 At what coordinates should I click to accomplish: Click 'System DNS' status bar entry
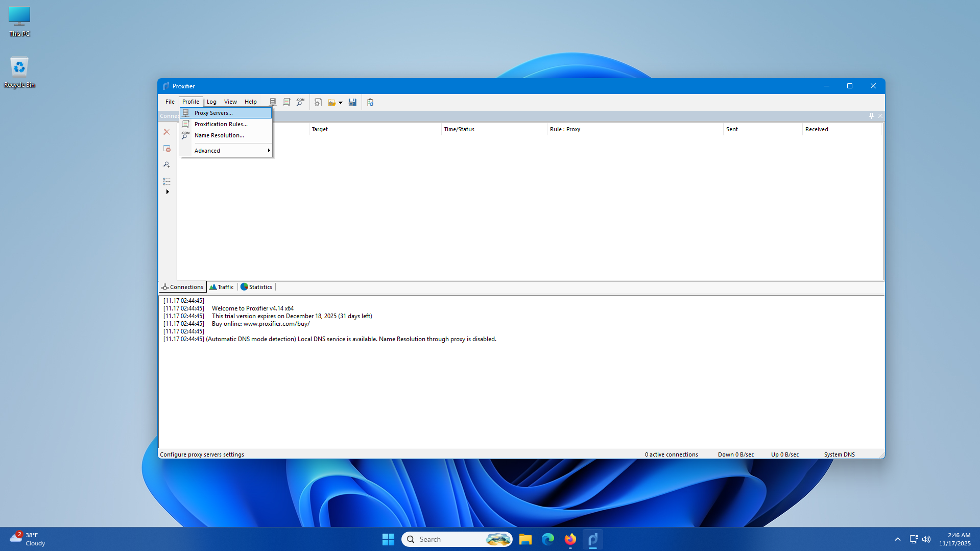839,454
